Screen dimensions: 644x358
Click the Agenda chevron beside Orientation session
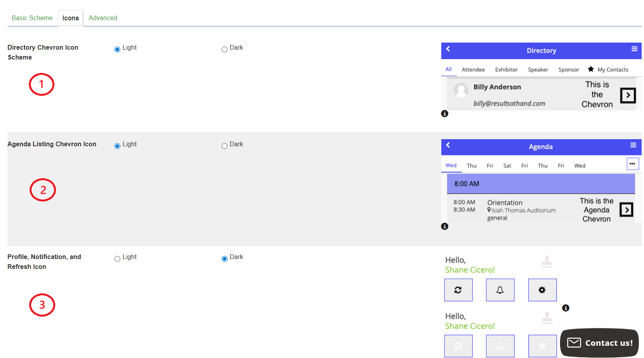click(626, 210)
